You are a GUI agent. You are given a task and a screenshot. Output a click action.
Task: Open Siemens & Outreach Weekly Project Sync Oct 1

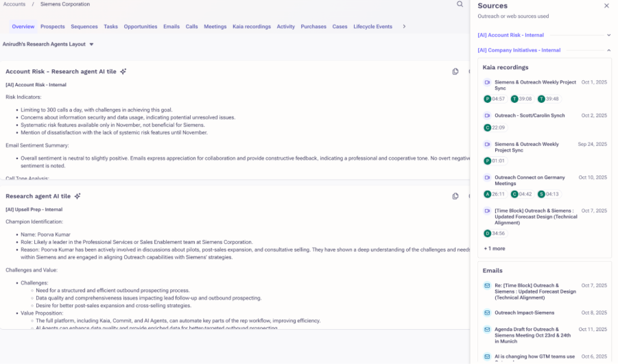[x=535, y=85]
